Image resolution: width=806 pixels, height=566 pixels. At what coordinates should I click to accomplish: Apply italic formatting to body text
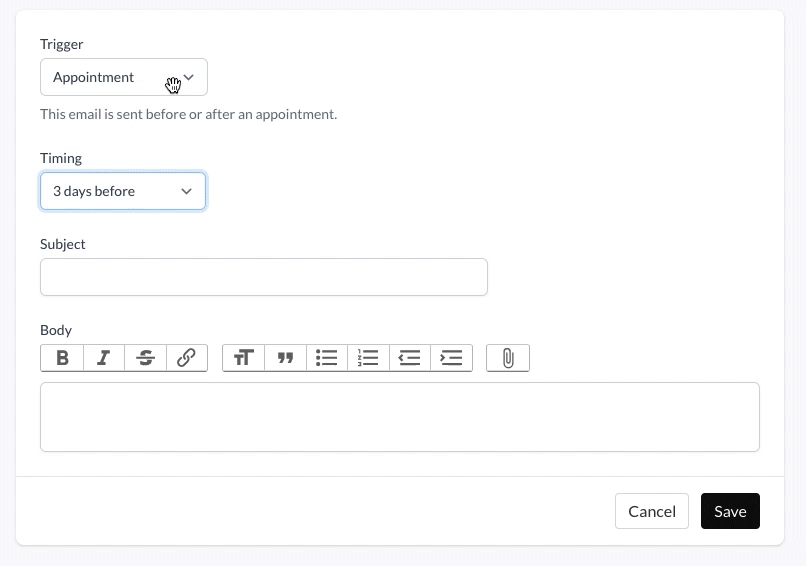coord(103,358)
